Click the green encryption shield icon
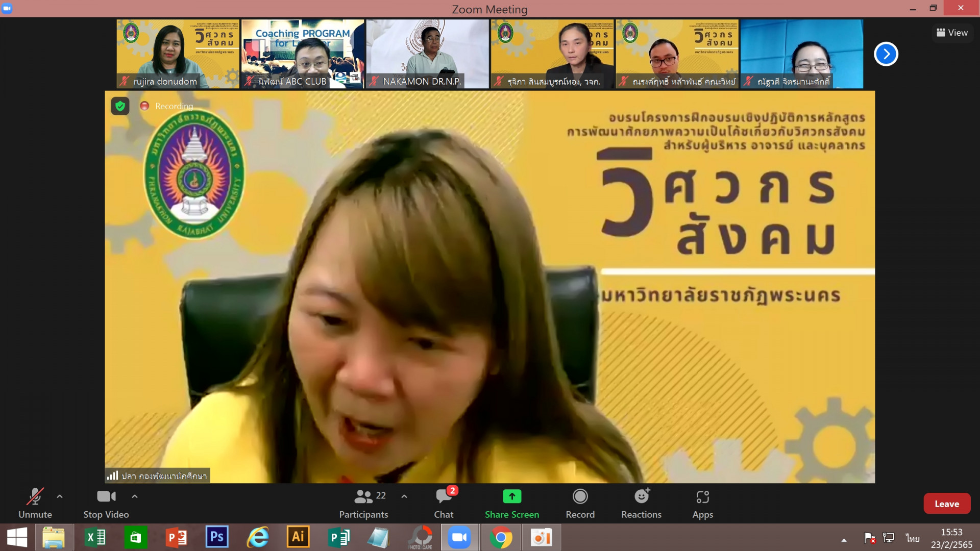The height and width of the screenshot is (551, 980). (120, 106)
